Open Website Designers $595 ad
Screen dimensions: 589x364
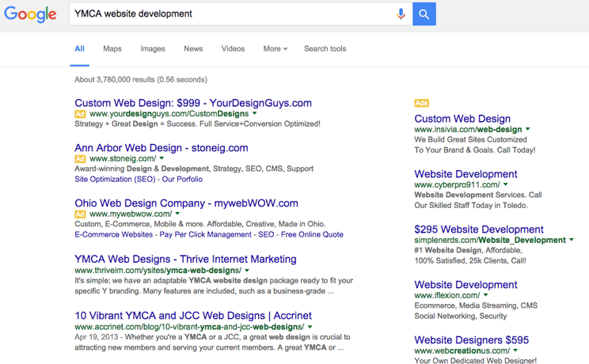pos(471,340)
